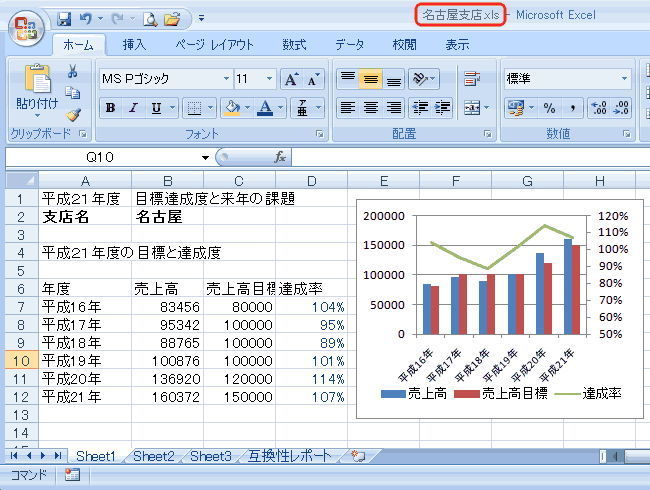Open the 校閲 ribbon tab

404,45
